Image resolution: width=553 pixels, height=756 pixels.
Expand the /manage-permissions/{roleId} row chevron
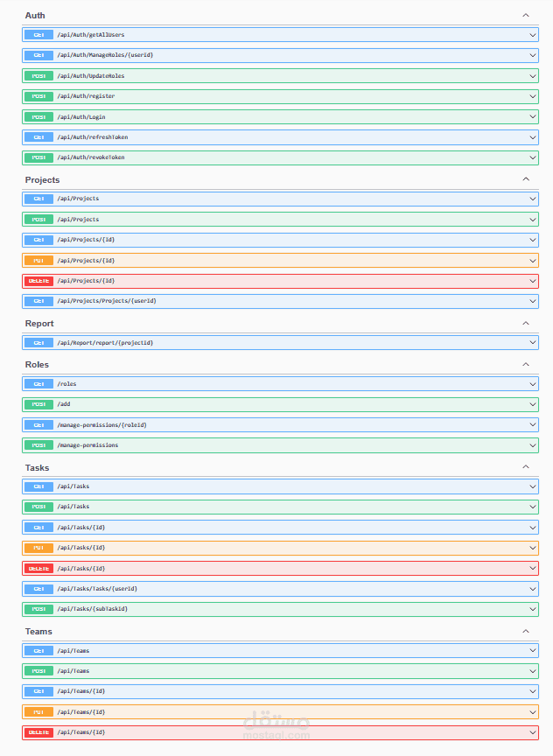pyautogui.click(x=533, y=424)
